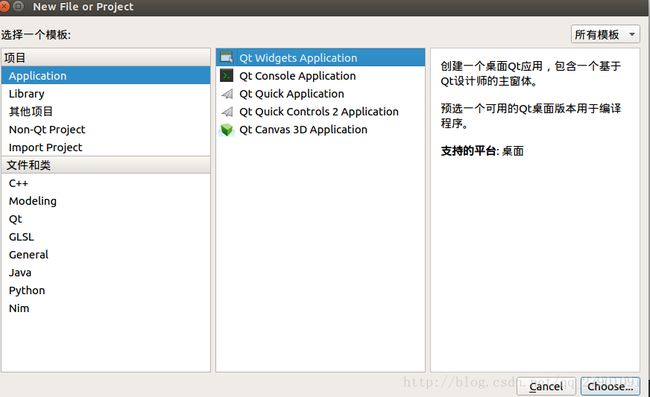Choose Qt Quick Controls 2 Application text
This screenshot has width=650, height=397.
coord(319,111)
